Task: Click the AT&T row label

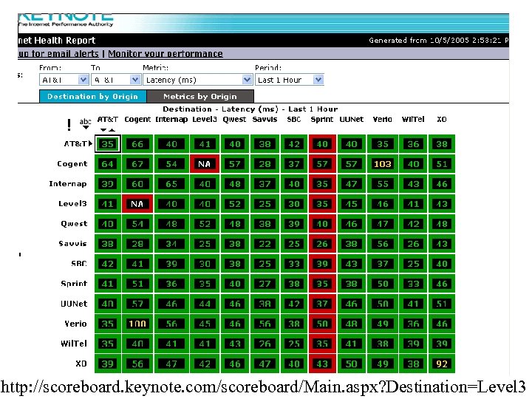Action: tap(76, 144)
